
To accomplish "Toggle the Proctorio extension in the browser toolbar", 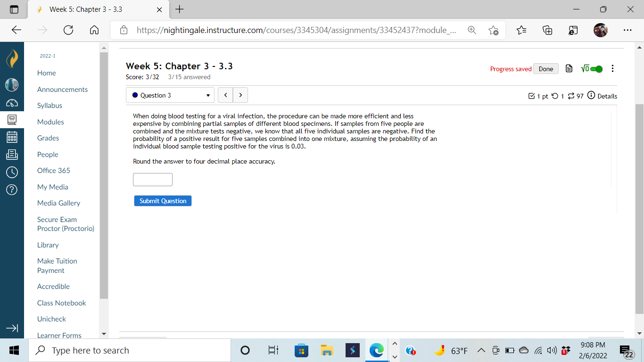I will pos(572,30).
